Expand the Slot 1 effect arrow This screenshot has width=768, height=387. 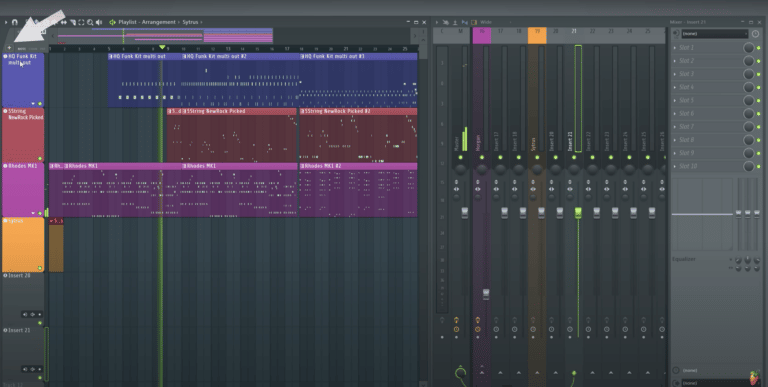675,48
